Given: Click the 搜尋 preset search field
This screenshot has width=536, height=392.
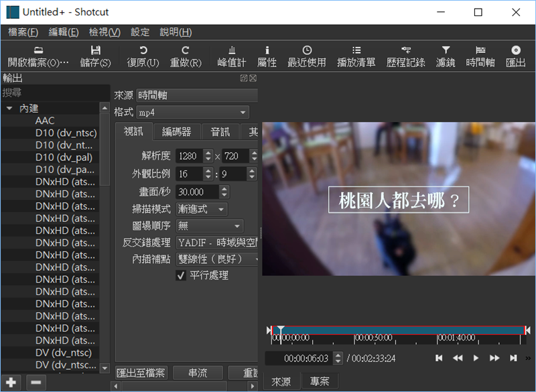Looking at the screenshot, I should tap(54, 92).
